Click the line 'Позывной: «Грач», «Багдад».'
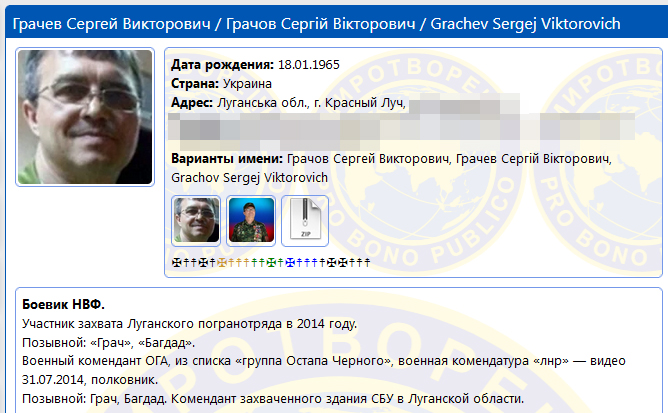Viewport: 668px width, 413px height. (109, 343)
